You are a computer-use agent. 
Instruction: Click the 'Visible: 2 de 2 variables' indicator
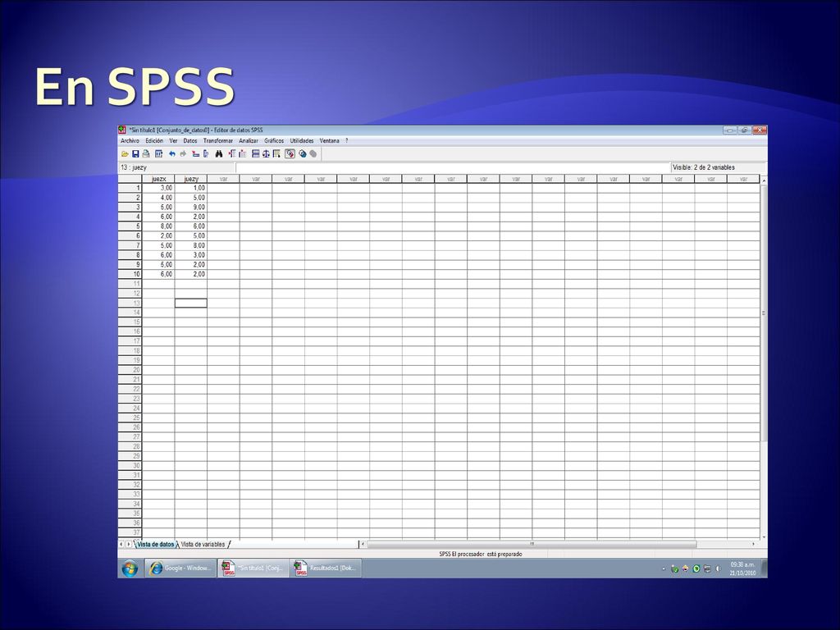click(x=703, y=167)
